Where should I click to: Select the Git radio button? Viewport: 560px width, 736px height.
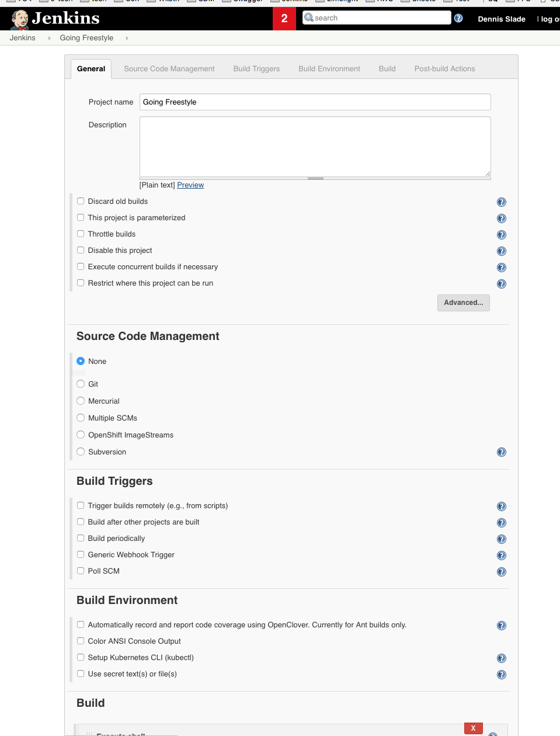pyautogui.click(x=81, y=384)
